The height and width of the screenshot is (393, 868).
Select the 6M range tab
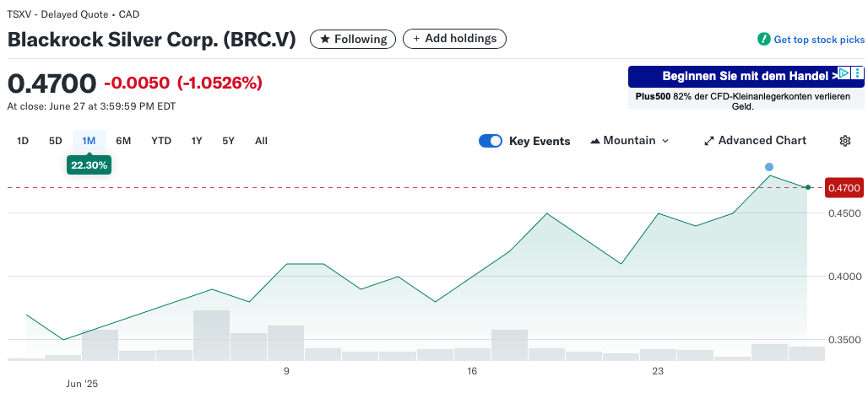click(123, 141)
